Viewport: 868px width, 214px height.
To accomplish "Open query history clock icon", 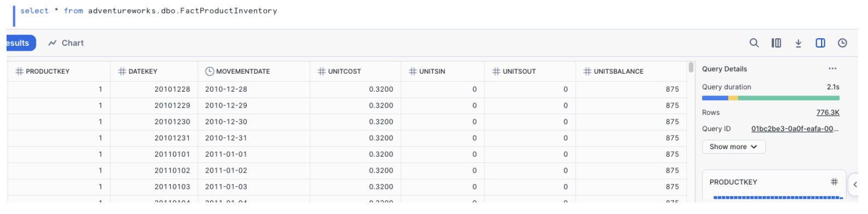I will tap(842, 43).
